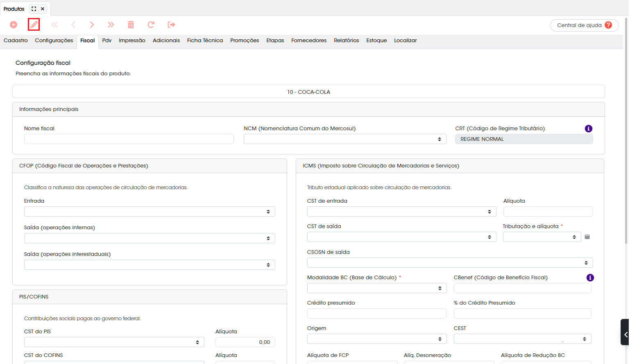Screen dimensions: 630x364
Task: Open Saída (operações interestaduais) dropdown
Action: 150,265
